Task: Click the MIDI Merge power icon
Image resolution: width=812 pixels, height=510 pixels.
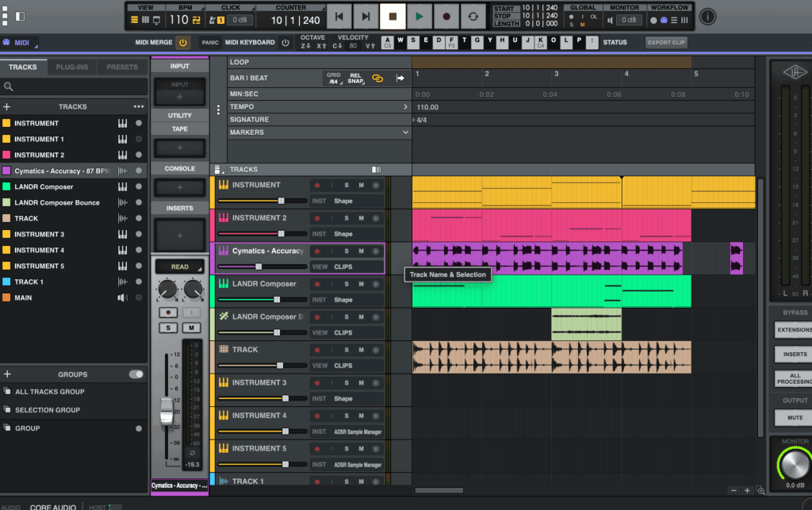Action: (182, 42)
